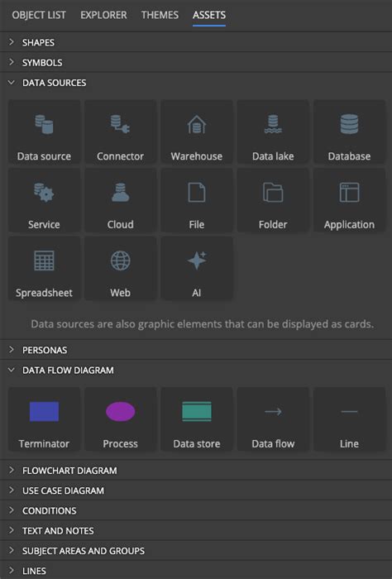Expand Subject Areas and Groups section
The height and width of the screenshot is (579, 392).
pyautogui.click(x=196, y=551)
